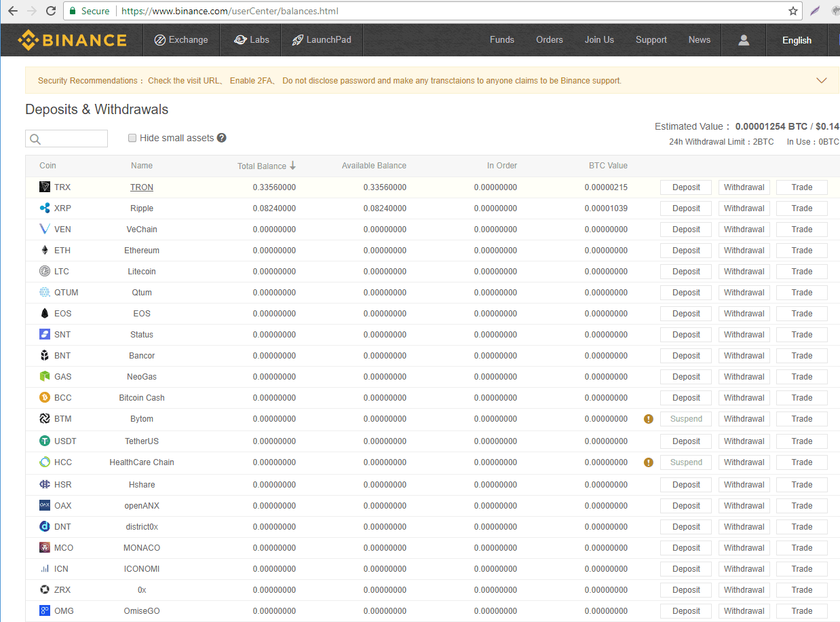Click Withdrawal for USDT
Viewport: 840px width, 622px height.
[x=744, y=441]
